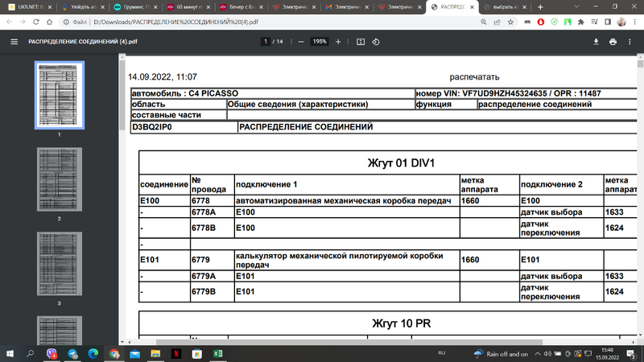Click the page number input field

266,41
